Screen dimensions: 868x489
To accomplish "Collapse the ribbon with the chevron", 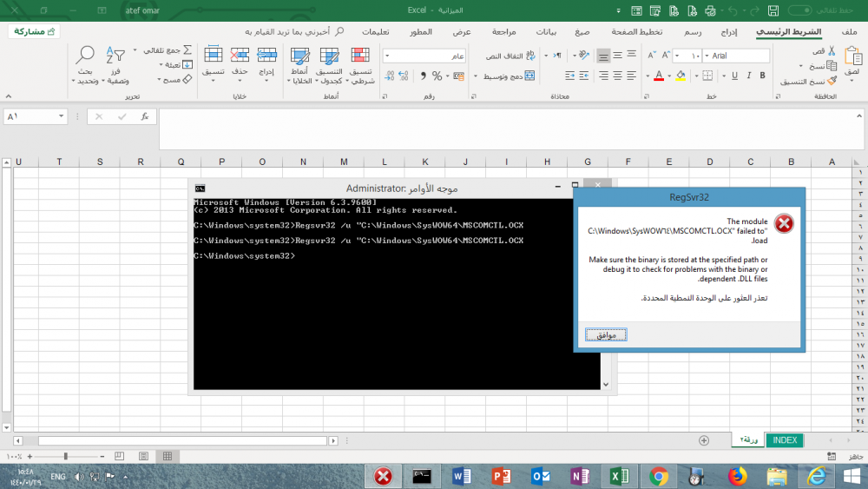I will pyautogui.click(x=9, y=96).
